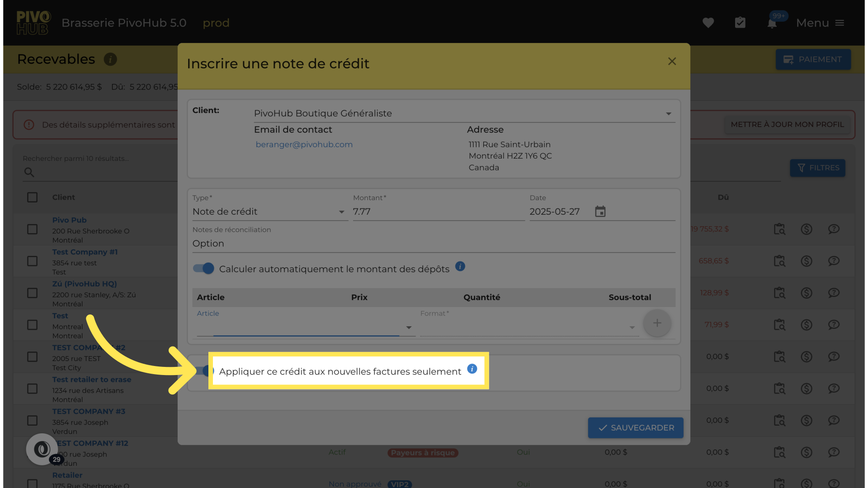This screenshot has width=868, height=488.
Task: Click the favorites heart icon in header
Action: (708, 23)
